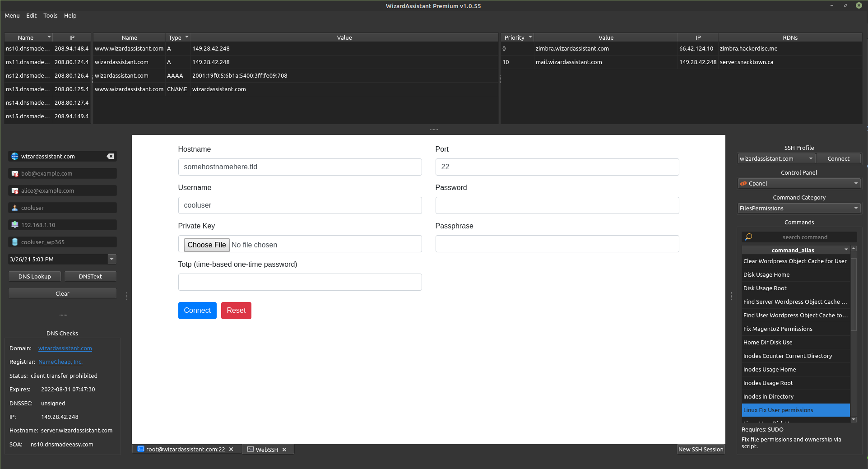
Task: Select the email icon next to bob@example.com
Action: point(15,173)
